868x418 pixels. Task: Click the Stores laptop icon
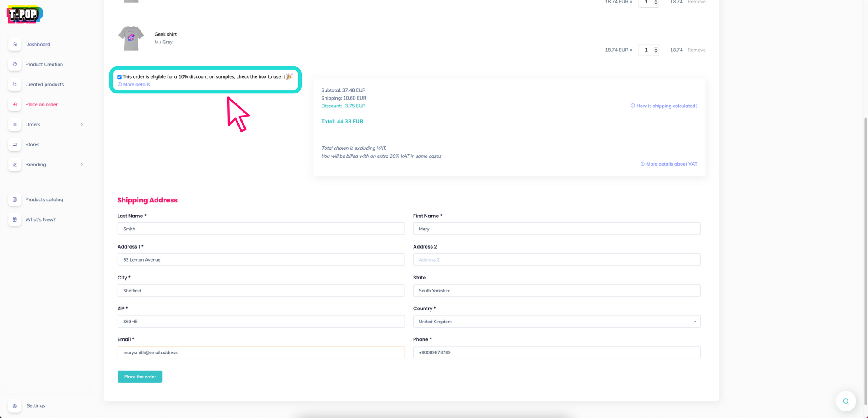[x=15, y=145]
